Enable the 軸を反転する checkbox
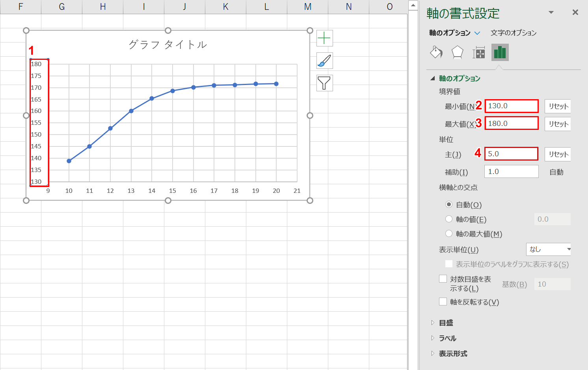This screenshot has height=370, width=588. pyautogui.click(x=443, y=302)
